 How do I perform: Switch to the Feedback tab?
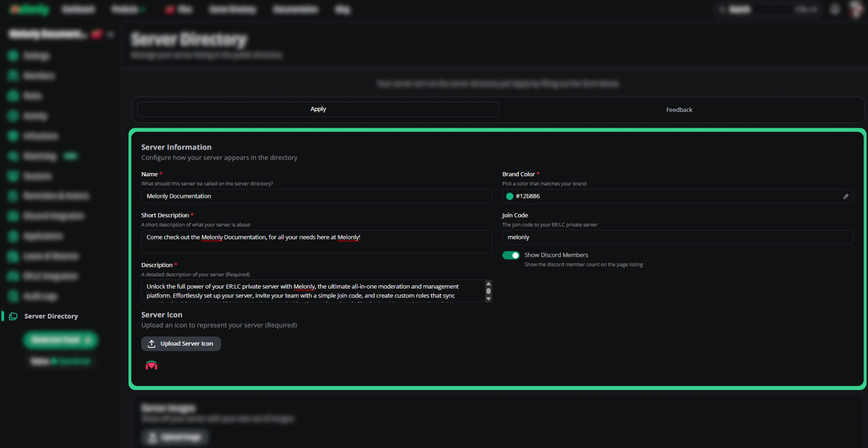pyautogui.click(x=679, y=110)
